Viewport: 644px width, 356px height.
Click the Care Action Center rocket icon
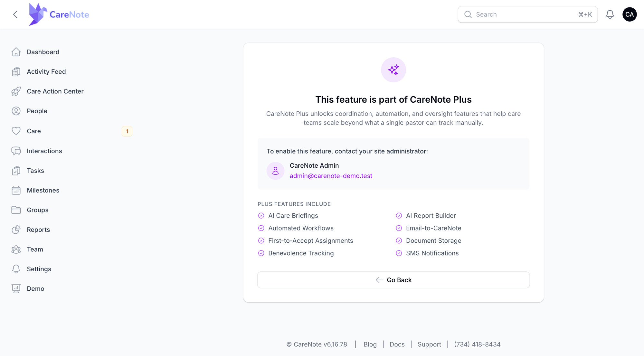point(16,91)
